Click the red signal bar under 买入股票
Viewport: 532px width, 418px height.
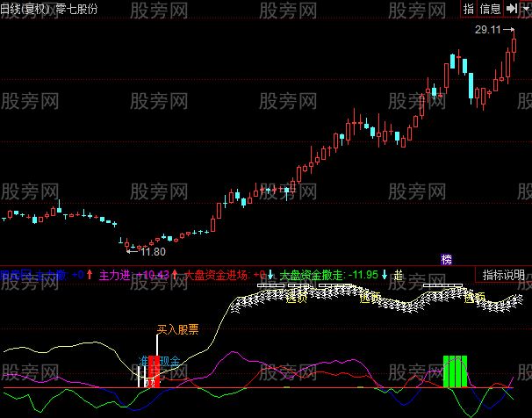155,371
